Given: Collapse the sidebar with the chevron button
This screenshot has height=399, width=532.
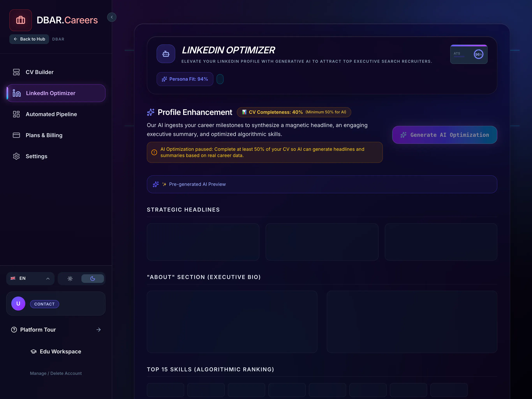Looking at the screenshot, I should click(x=112, y=17).
